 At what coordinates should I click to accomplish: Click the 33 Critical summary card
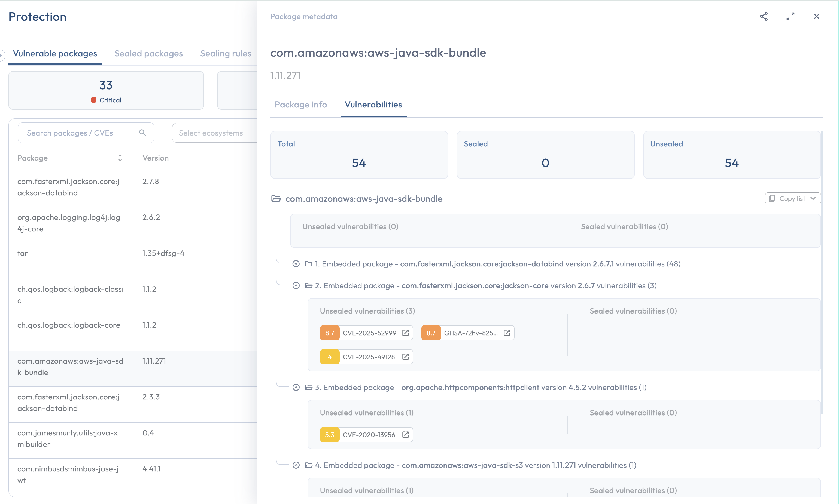106,90
